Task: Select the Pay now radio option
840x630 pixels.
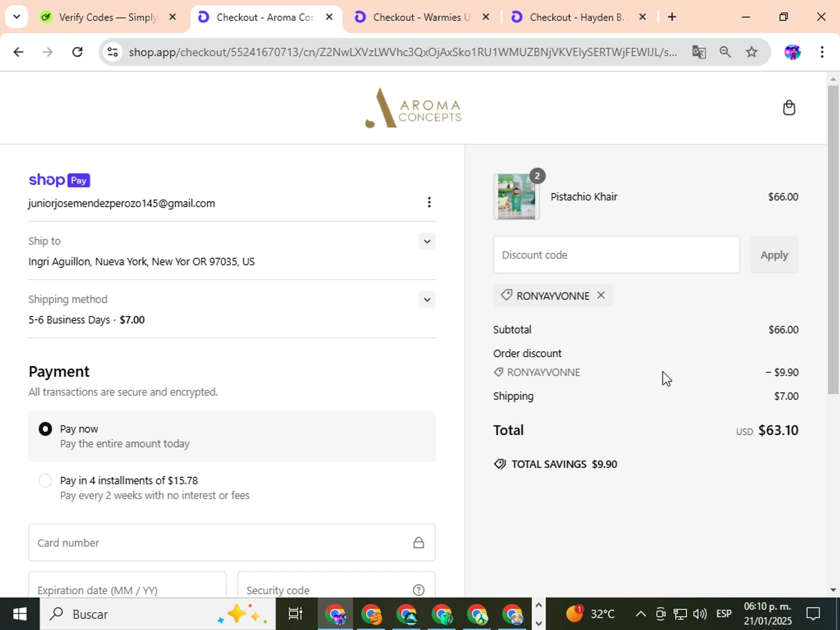Action: 45,429
